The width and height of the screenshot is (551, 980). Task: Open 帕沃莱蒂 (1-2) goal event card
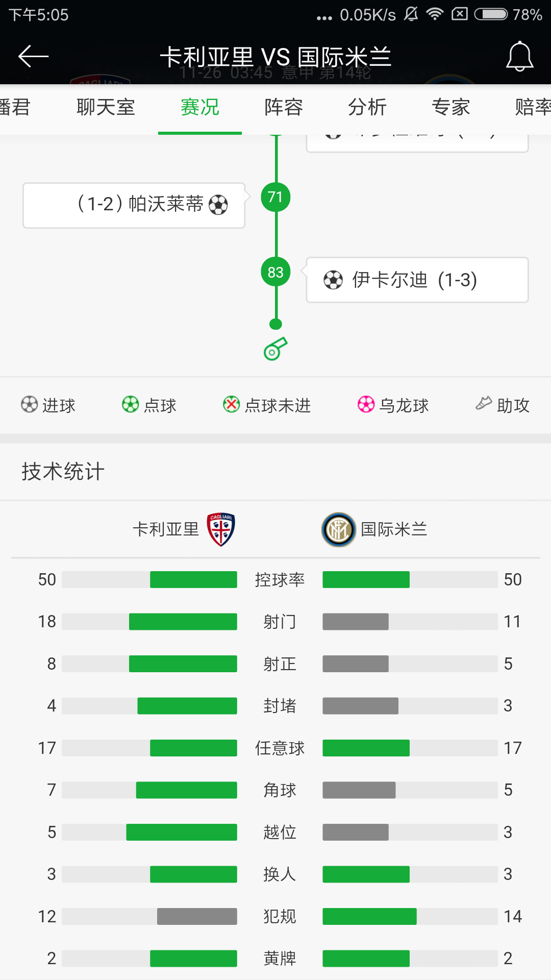click(x=134, y=205)
